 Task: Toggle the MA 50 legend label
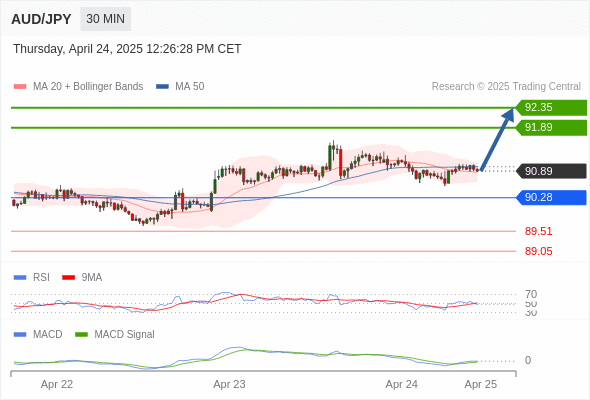(190, 87)
